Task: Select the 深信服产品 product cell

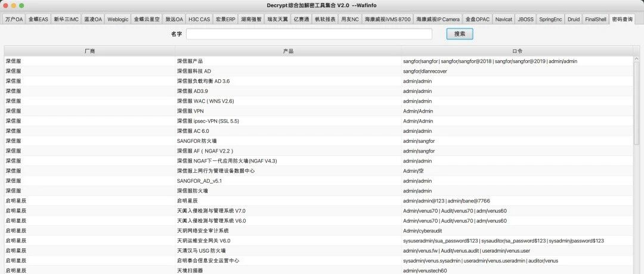Action: coord(289,61)
